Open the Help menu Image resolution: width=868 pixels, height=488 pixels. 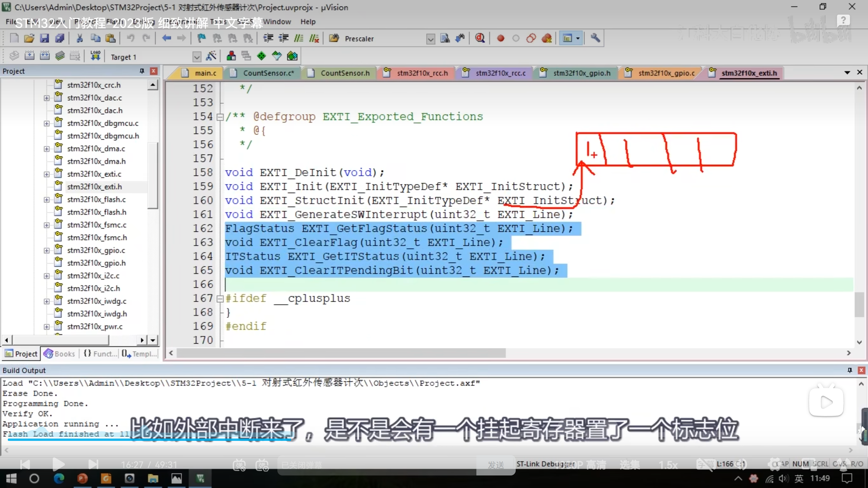(x=308, y=22)
